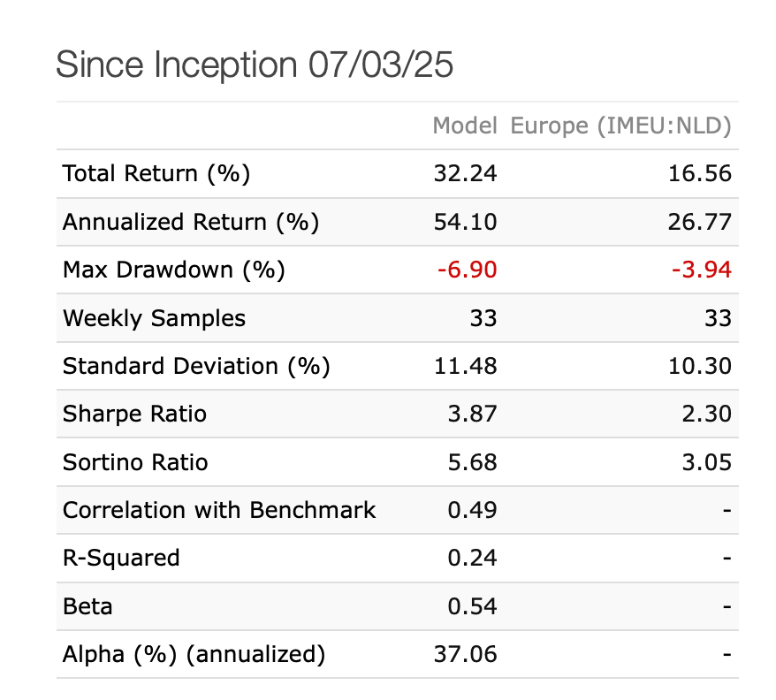Click the Model standard deviation value 11.48
776x700 pixels.
(468, 366)
